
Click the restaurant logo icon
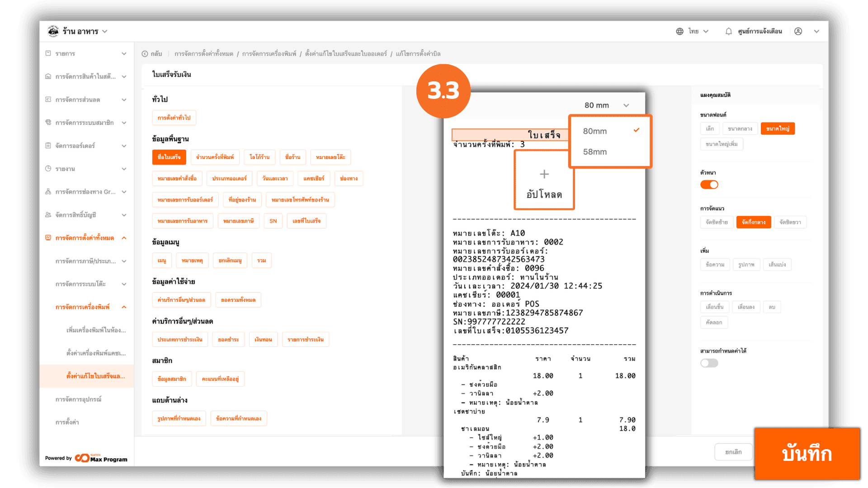pyautogui.click(x=53, y=31)
